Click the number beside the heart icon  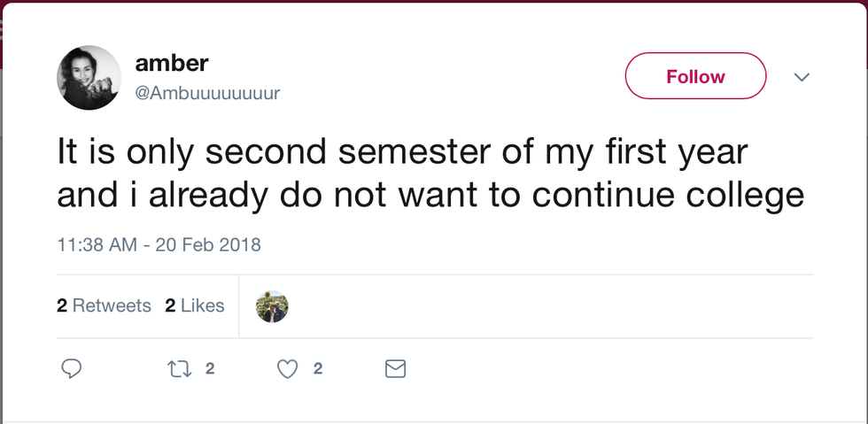point(317,369)
